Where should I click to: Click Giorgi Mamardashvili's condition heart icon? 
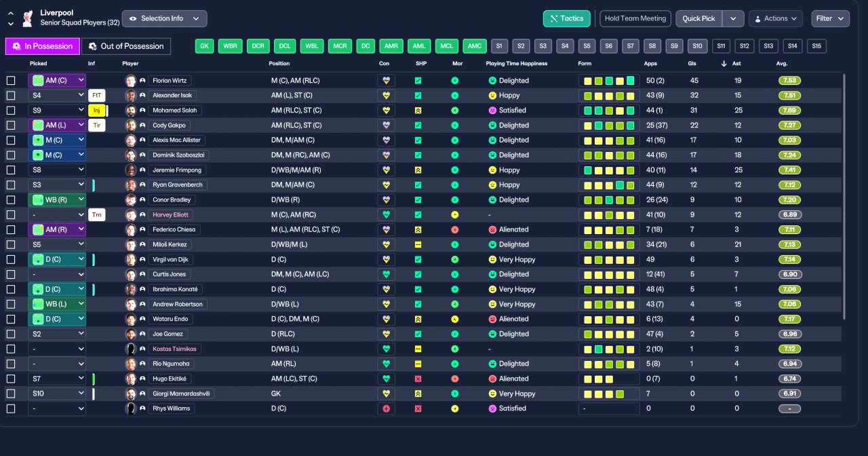(387, 394)
